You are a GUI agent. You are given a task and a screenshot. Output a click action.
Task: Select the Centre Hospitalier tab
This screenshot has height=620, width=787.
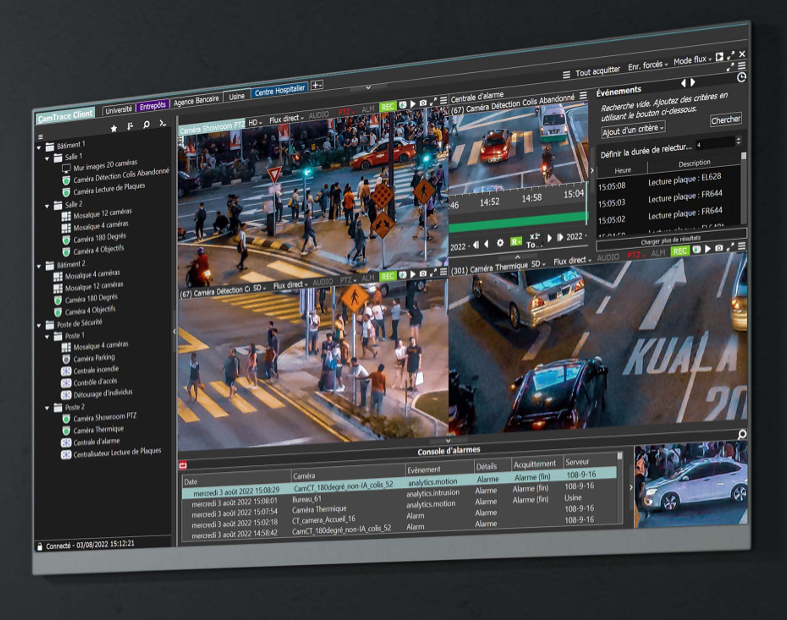coord(280,91)
